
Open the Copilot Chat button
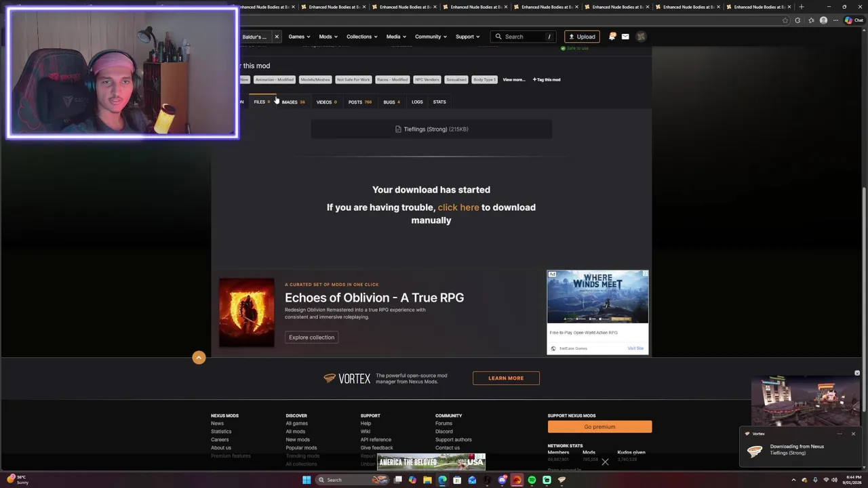pyautogui.click(x=853, y=20)
